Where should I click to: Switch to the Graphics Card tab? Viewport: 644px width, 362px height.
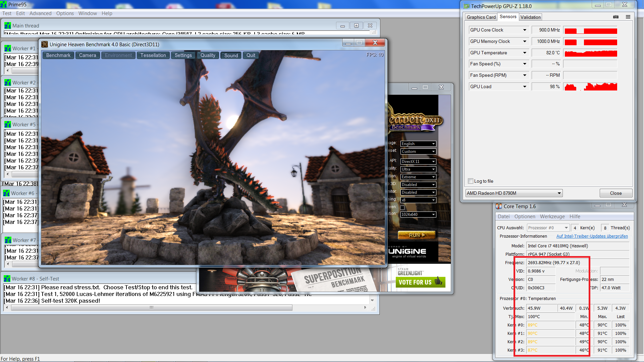pyautogui.click(x=481, y=17)
